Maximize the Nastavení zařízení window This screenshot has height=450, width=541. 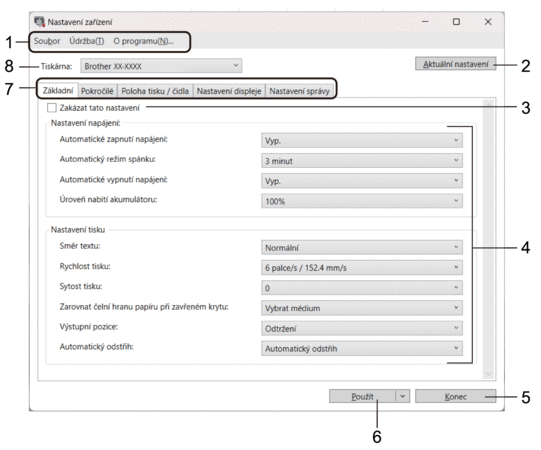click(456, 22)
